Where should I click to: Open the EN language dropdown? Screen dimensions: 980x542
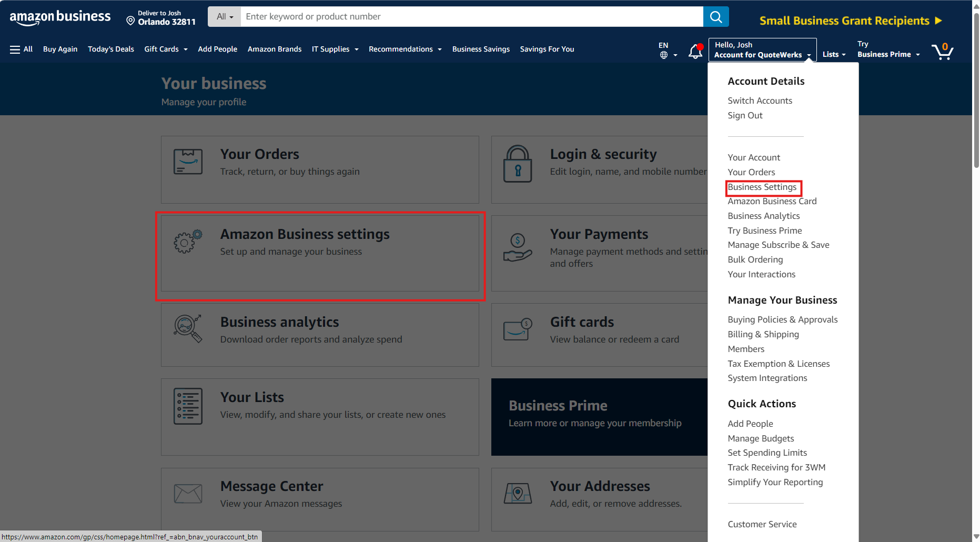[x=668, y=50]
